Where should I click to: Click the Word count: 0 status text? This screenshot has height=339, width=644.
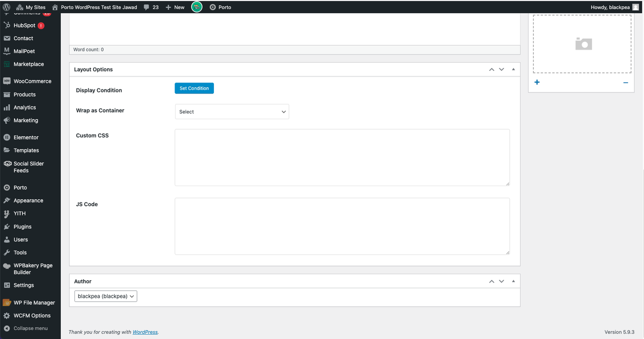pyautogui.click(x=89, y=50)
